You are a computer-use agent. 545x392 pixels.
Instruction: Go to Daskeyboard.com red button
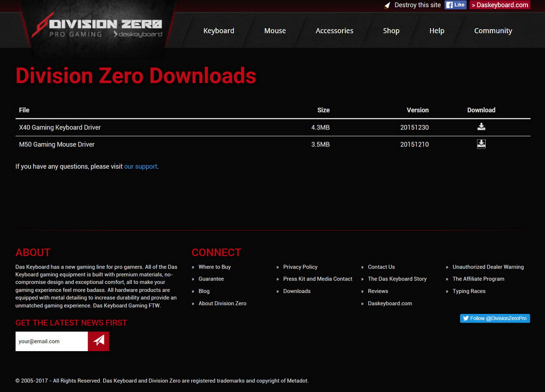(x=500, y=5)
